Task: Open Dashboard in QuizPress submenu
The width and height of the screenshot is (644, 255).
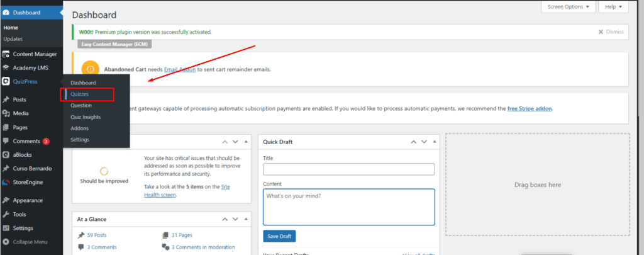Action: (83, 82)
